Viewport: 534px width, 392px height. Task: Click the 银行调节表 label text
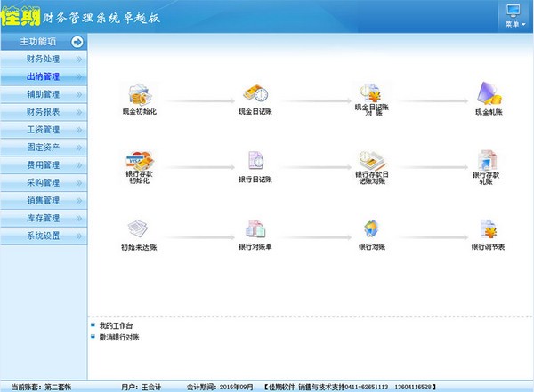tap(488, 247)
